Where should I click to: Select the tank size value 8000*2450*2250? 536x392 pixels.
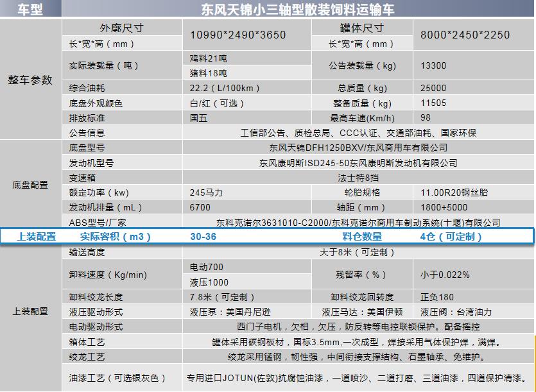[465, 35]
